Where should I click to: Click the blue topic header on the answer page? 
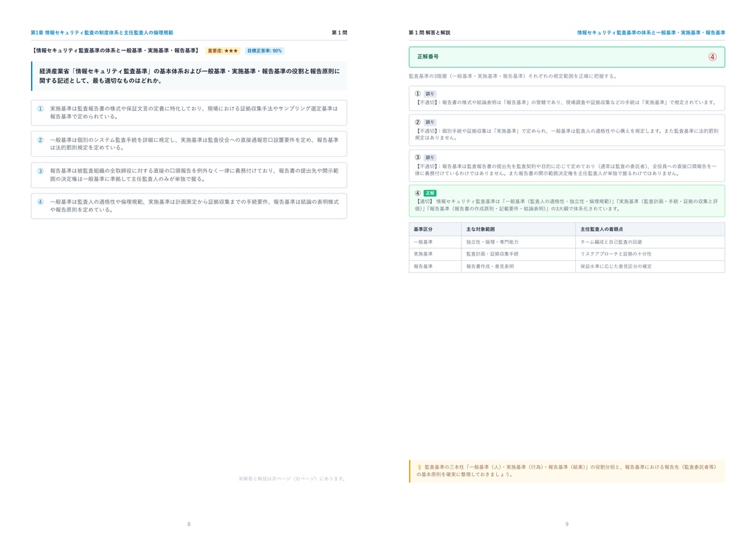click(x=651, y=33)
